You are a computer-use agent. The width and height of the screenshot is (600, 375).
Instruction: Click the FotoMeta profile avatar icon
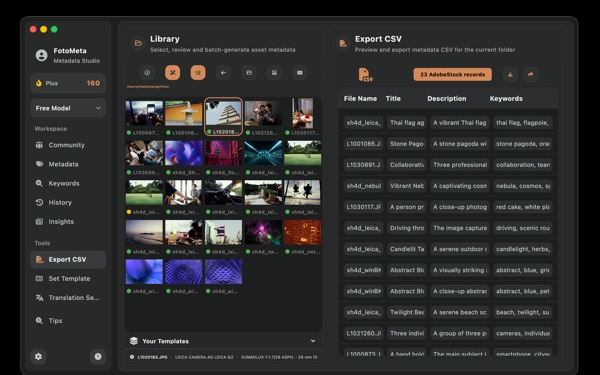pos(41,55)
